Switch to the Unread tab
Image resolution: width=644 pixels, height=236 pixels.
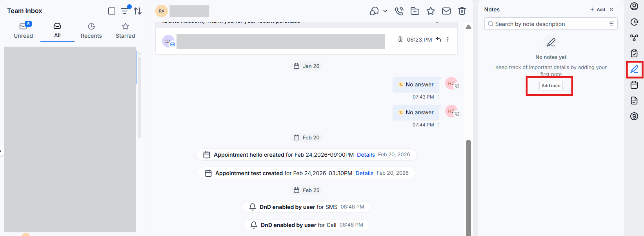coord(24,31)
